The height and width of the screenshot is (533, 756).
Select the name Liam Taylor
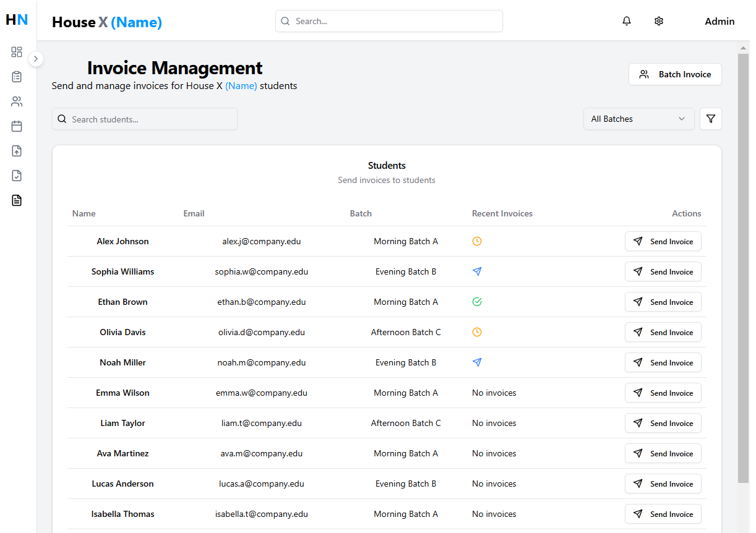(x=122, y=423)
